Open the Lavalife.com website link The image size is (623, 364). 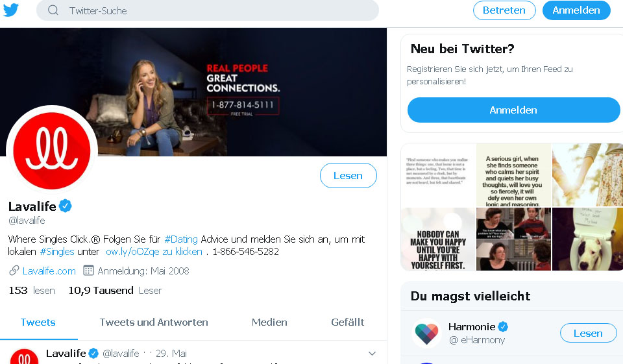tap(49, 271)
